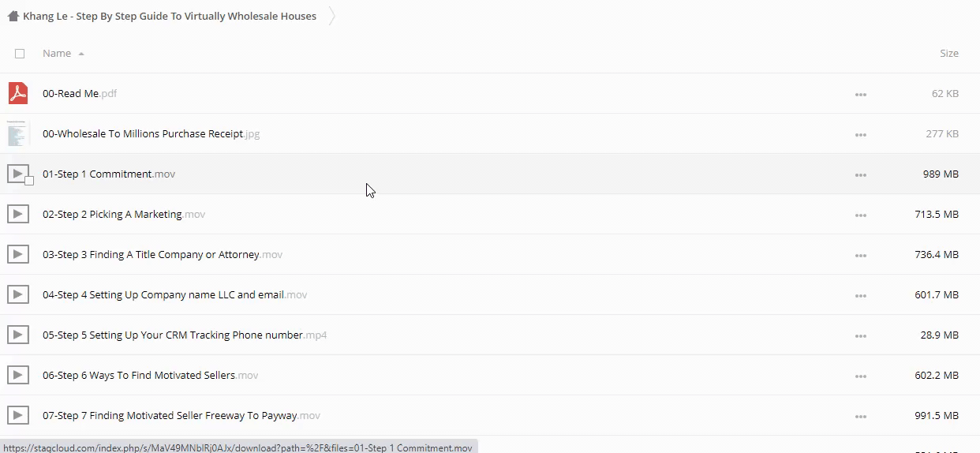Show actions menu for Purchase Receipt.jpg
Viewport: 980px width, 453px height.
click(x=860, y=134)
